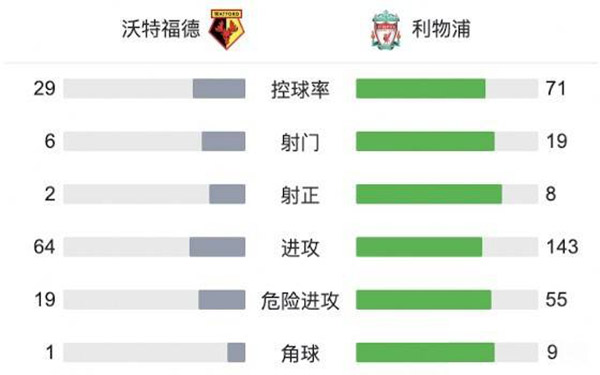Click Watford's gray possession bar
The height and width of the screenshot is (375, 600).
(x=219, y=88)
